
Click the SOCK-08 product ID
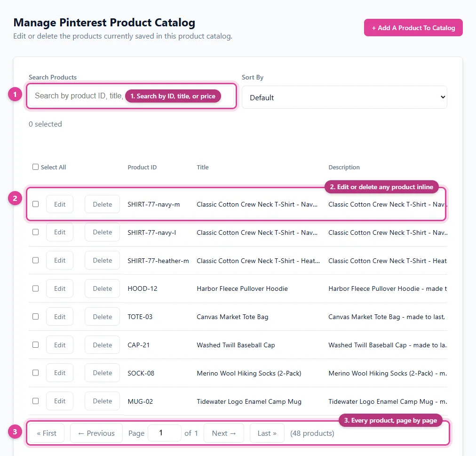coord(141,373)
